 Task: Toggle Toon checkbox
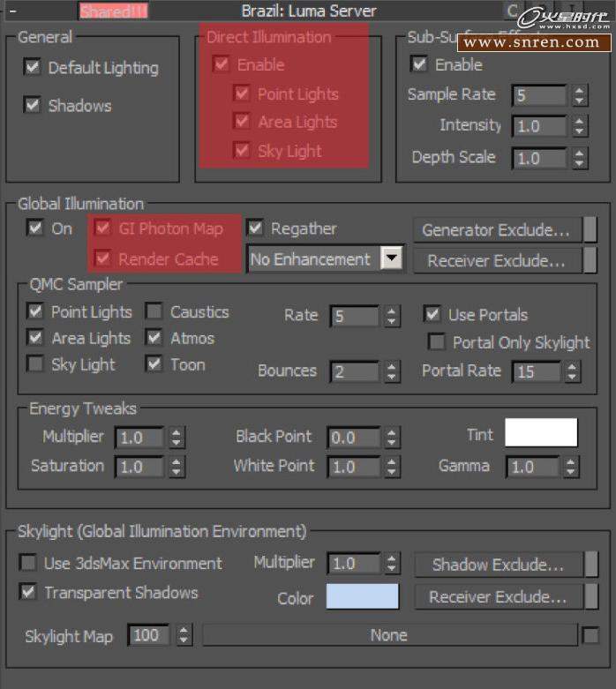point(154,364)
